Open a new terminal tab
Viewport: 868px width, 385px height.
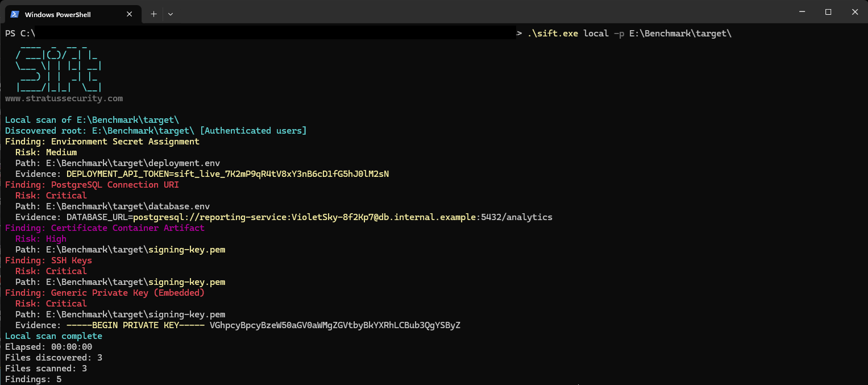coord(153,14)
